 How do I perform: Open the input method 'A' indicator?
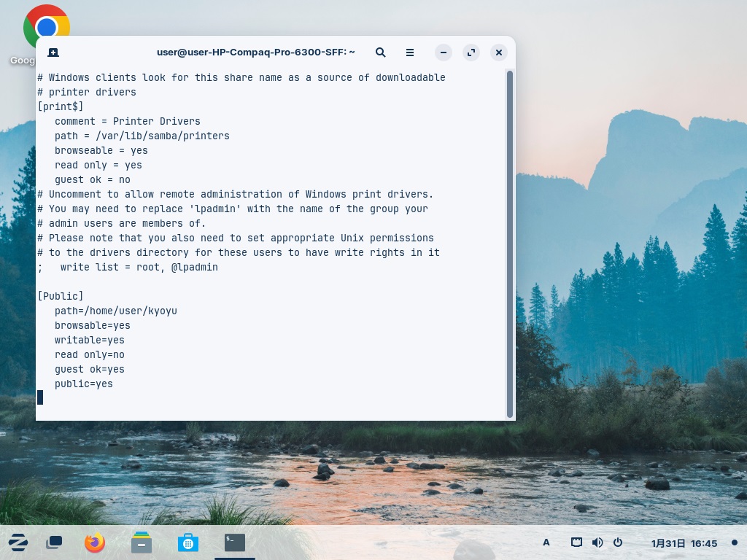click(x=546, y=542)
